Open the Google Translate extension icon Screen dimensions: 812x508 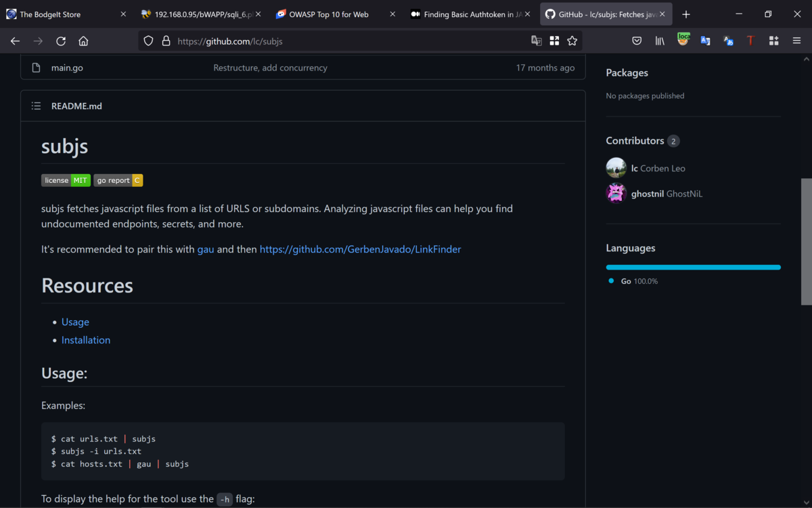coord(705,41)
